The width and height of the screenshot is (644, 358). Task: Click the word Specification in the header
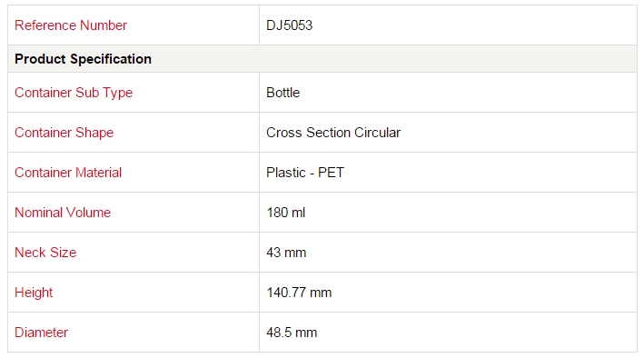click(111, 59)
